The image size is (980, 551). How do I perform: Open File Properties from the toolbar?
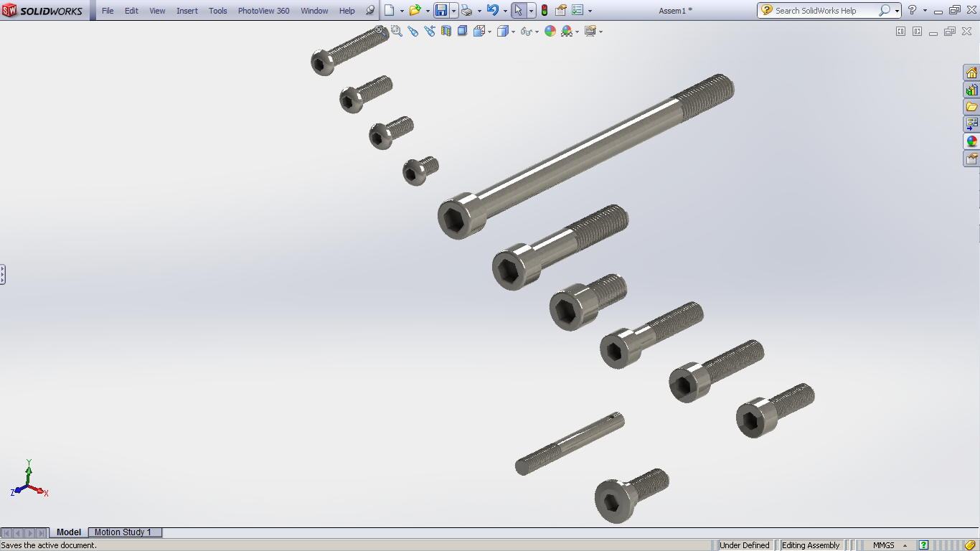point(561,10)
